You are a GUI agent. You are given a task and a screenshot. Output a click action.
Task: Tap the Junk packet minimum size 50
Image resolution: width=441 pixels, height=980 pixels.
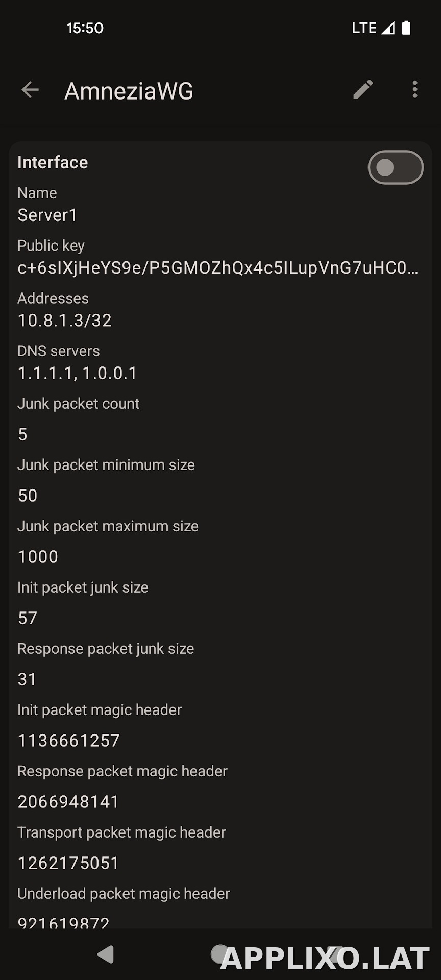pos(28,496)
